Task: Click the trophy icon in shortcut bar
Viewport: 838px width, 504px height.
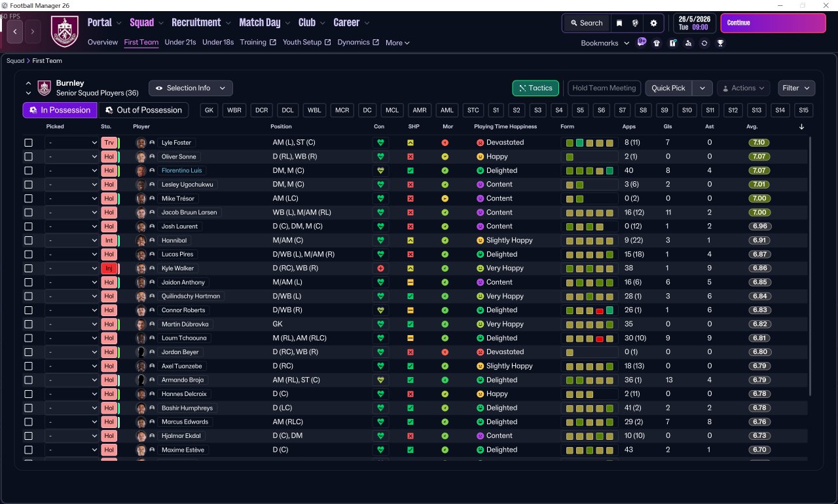Action: coord(720,43)
